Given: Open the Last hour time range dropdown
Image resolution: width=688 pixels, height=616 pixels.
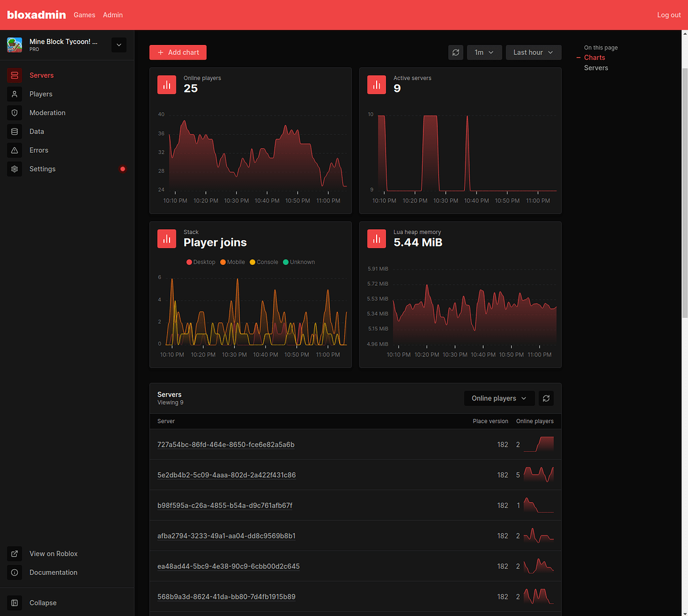Looking at the screenshot, I should pyautogui.click(x=533, y=52).
